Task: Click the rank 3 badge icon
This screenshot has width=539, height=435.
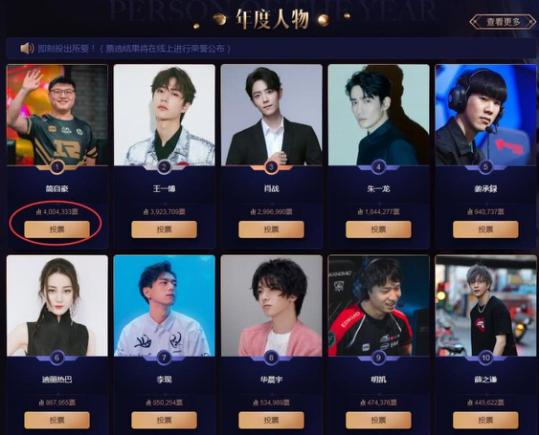Action: click(x=271, y=167)
